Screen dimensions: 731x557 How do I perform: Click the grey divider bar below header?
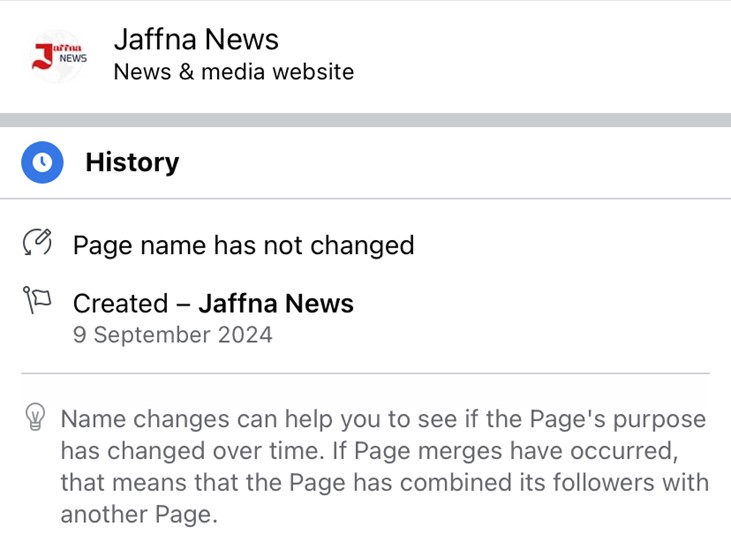point(366,120)
